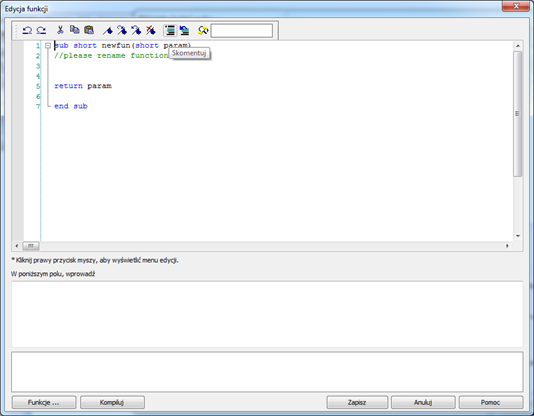Click the toolbar drag grip handle
The height and width of the screenshot is (416, 534).
pos(16,31)
